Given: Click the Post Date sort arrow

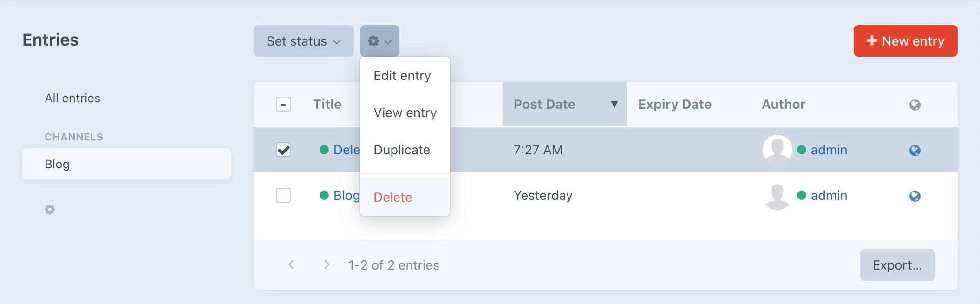Looking at the screenshot, I should click(x=614, y=104).
